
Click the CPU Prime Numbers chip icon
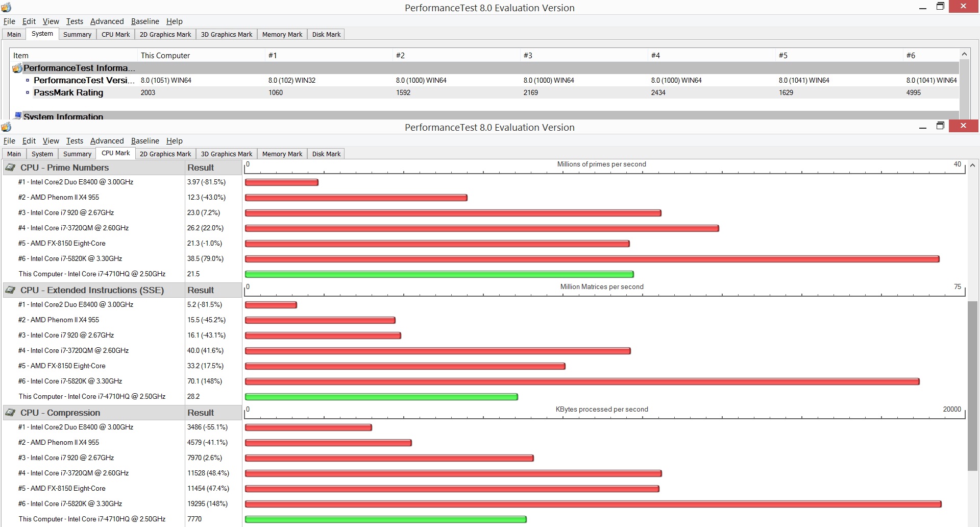point(10,167)
